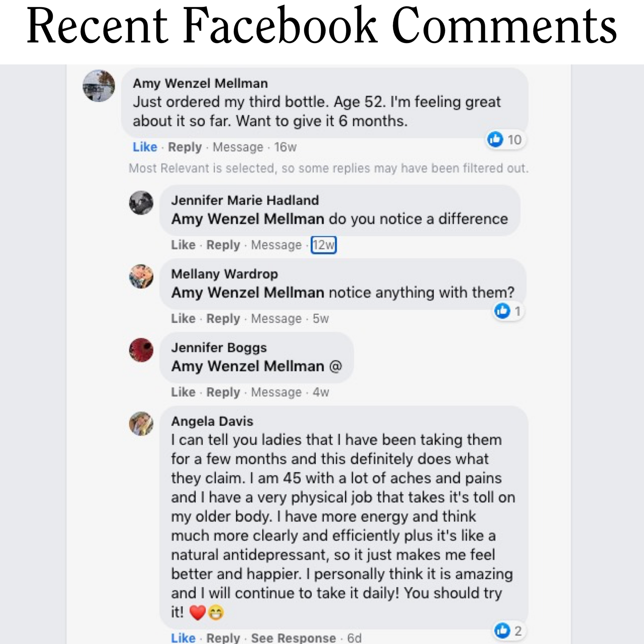This screenshot has height=644, width=644.
Task: Reply to Jennifer Boggs' comment
Action: click(223, 392)
